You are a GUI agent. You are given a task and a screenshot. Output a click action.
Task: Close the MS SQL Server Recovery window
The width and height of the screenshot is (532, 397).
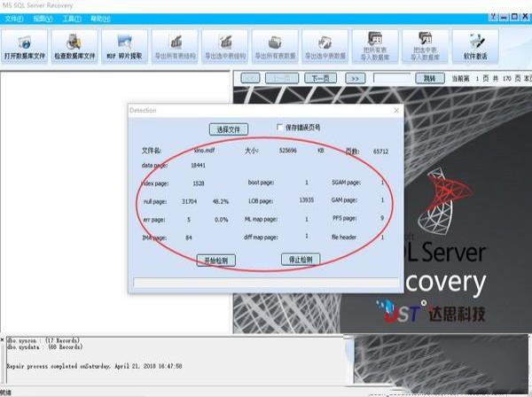tap(526, 16)
